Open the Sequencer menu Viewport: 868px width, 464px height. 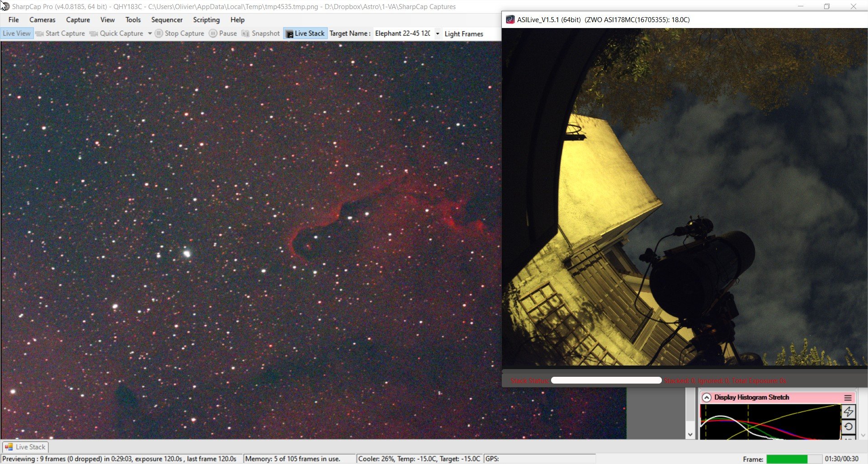(x=167, y=20)
